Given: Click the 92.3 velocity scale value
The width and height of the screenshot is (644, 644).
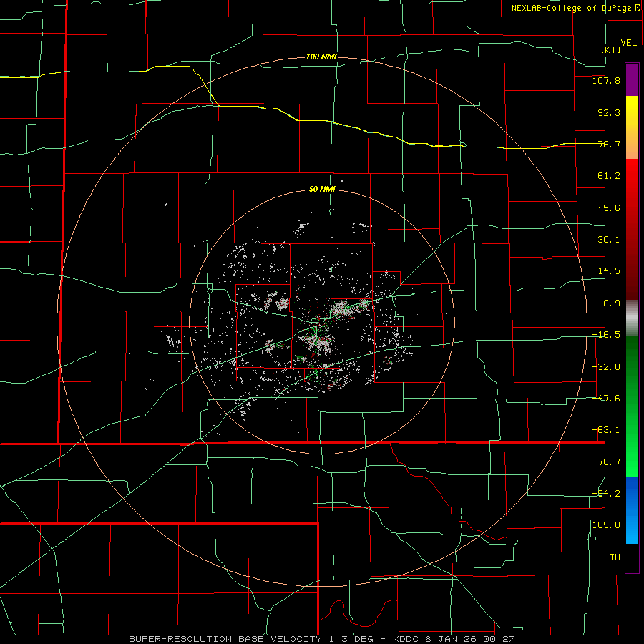Looking at the screenshot, I should [609, 112].
